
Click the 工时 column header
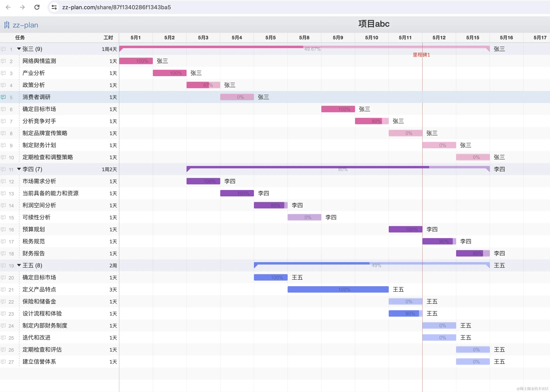[108, 38]
